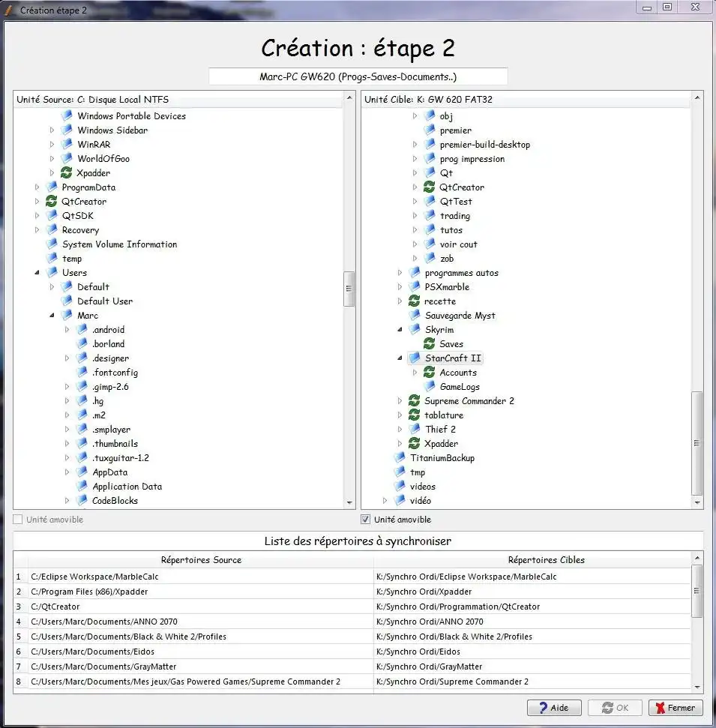Click the Users folder icon
716x728 pixels.
52,273
